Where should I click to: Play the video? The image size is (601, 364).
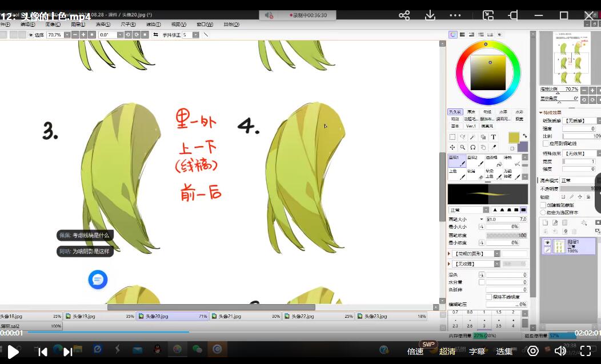(x=13, y=352)
